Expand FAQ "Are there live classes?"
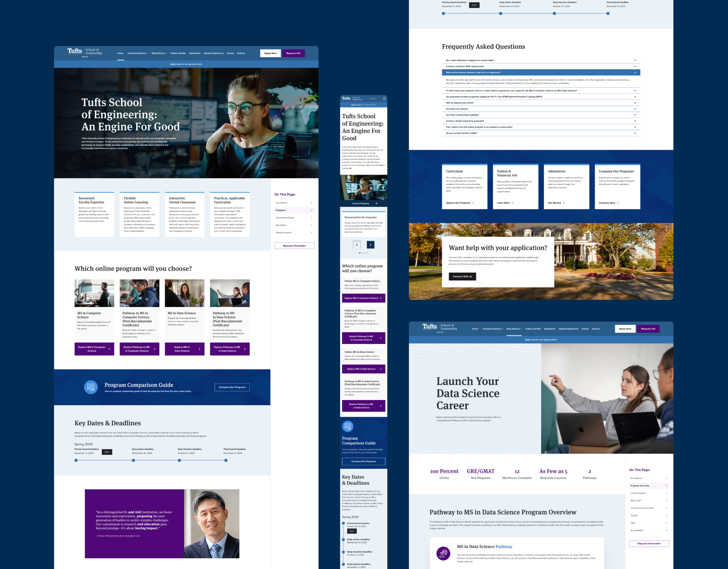The height and width of the screenshot is (569, 728). click(x=541, y=109)
